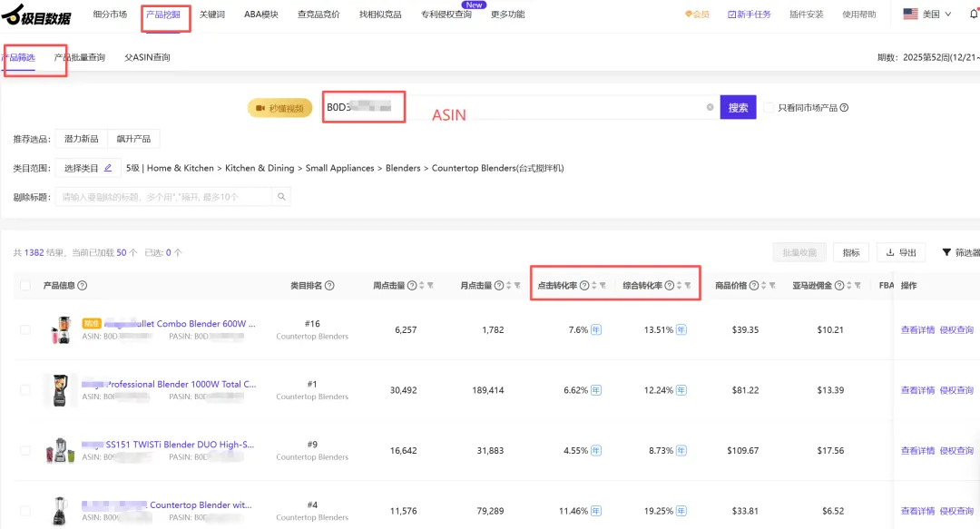The image size is (980, 529).
Task: Open 选择类目 category selector
Action: click(x=88, y=168)
